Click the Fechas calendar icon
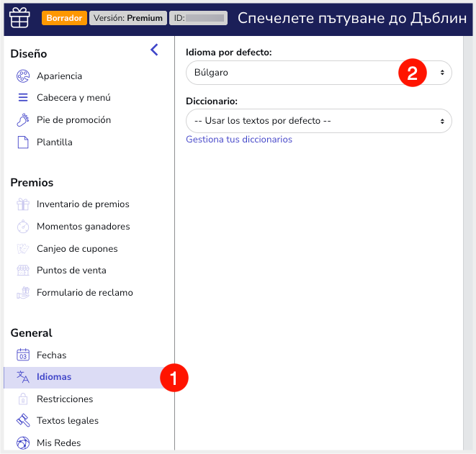Screen dimensions: 476x454 pyautogui.click(x=23, y=355)
